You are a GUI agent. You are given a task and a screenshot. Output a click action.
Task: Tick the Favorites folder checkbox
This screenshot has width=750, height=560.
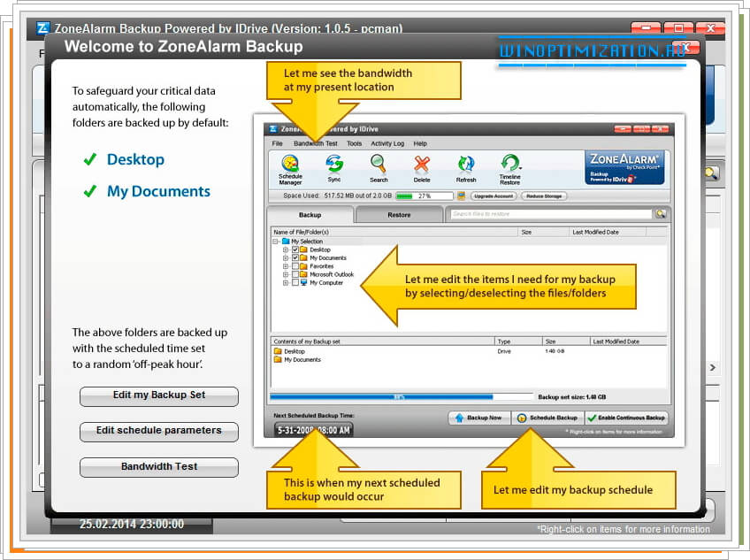pos(295,266)
